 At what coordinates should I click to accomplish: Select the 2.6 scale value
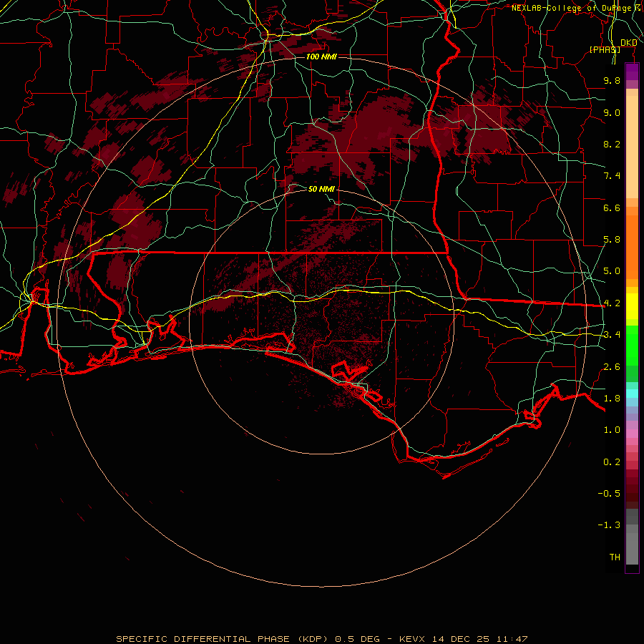click(612, 367)
